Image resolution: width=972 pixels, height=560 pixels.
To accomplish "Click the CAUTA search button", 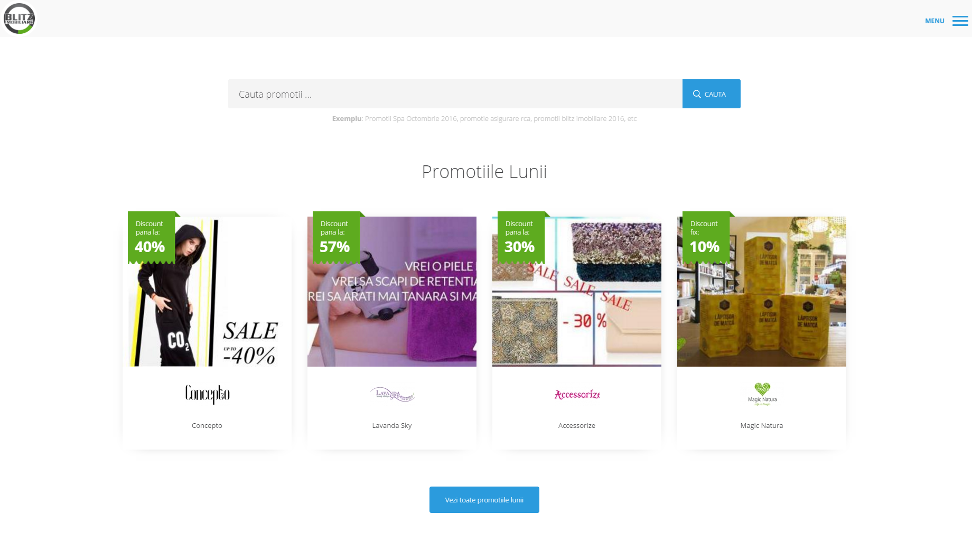I will [x=711, y=94].
